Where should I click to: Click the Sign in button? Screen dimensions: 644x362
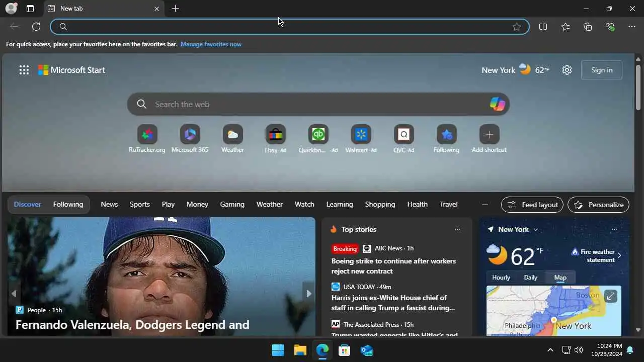tap(602, 70)
